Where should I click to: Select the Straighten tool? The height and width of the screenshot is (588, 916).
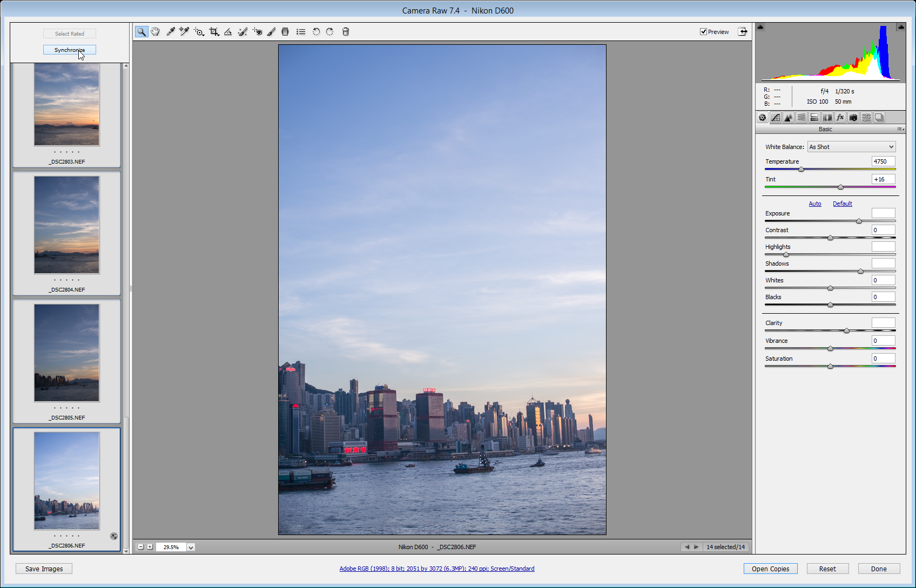point(228,32)
